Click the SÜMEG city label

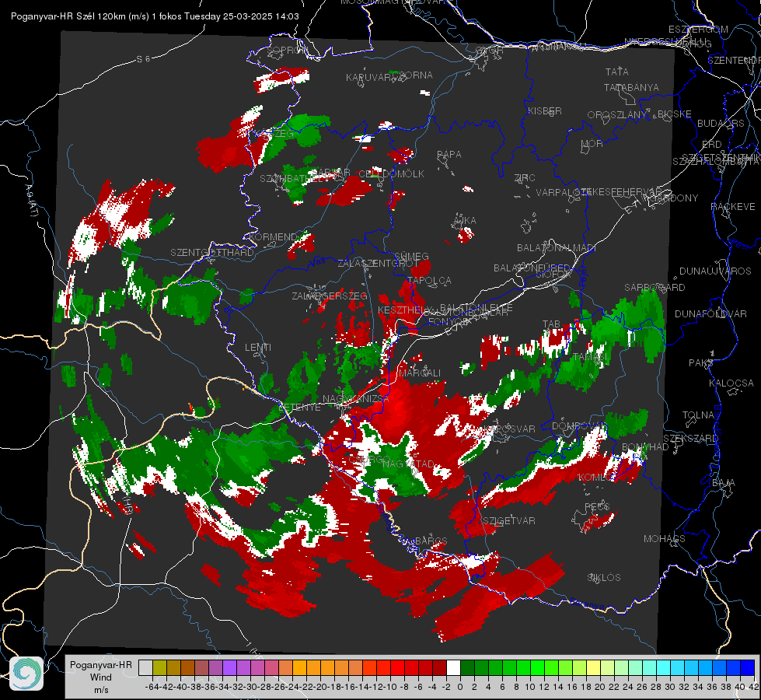pyautogui.click(x=411, y=256)
